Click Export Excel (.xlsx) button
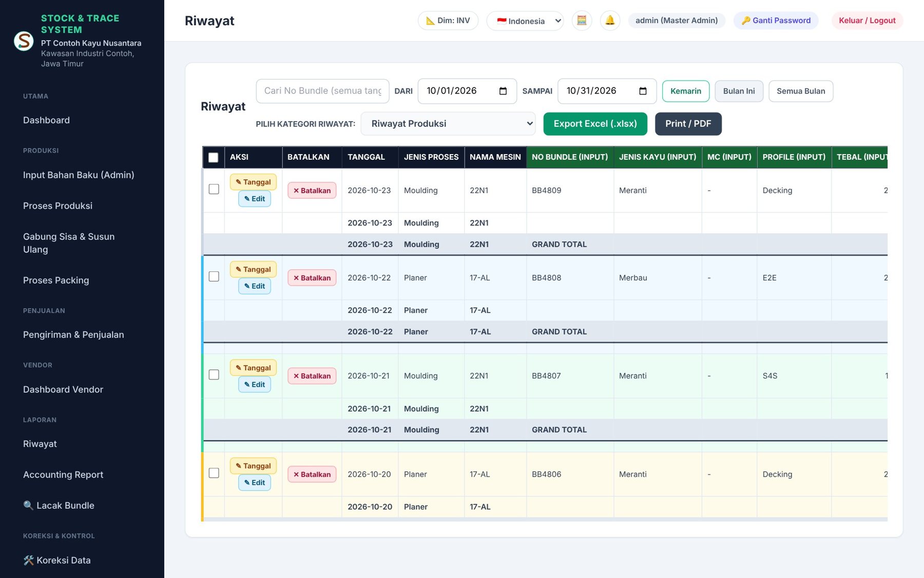The image size is (924, 578). [595, 124]
